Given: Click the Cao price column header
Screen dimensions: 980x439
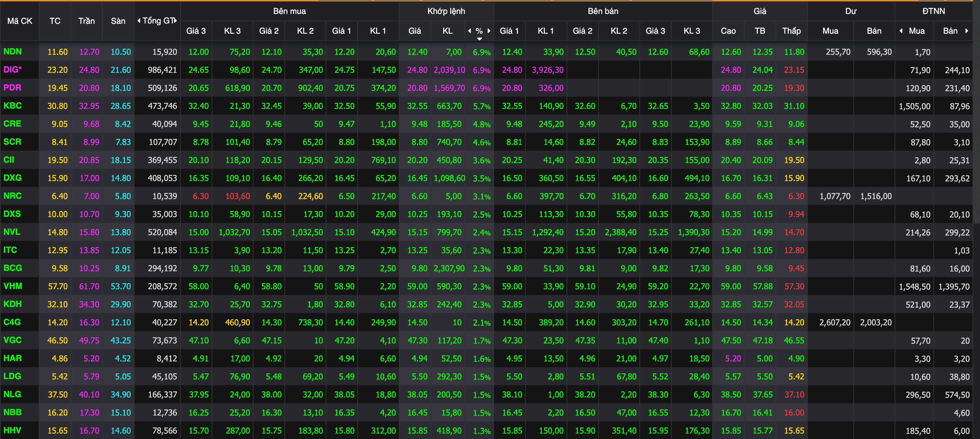Looking at the screenshot, I should pyautogui.click(x=728, y=31).
